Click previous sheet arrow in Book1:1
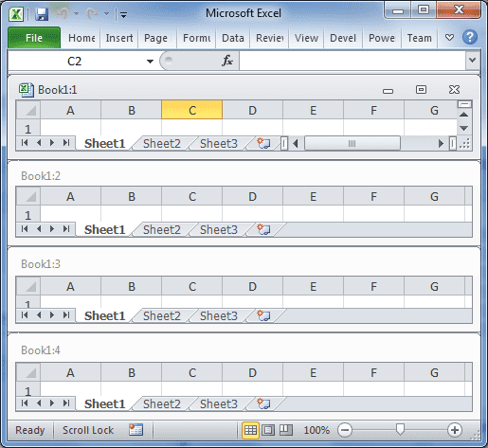The height and width of the screenshot is (448, 488). pyautogui.click(x=39, y=143)
